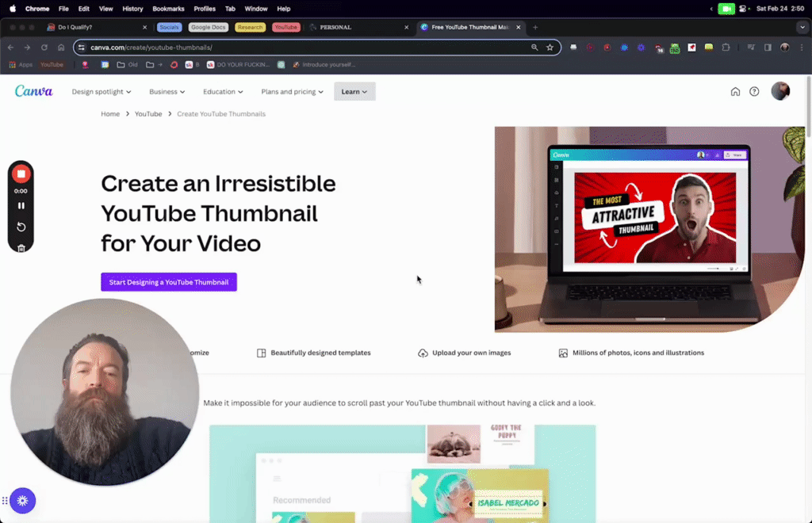Image resolution: width=812 pixels, height=523 pixels.
Task: Click Millions of photos, icons and illustrations
Action: [x=638, y=353]
